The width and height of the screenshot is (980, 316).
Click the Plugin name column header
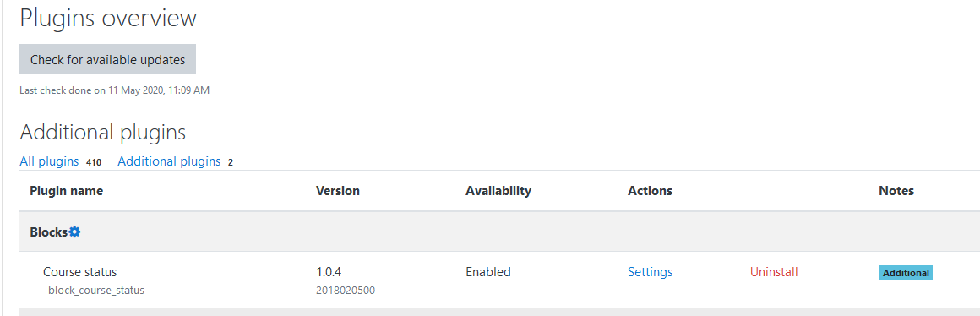pos(66,190)
